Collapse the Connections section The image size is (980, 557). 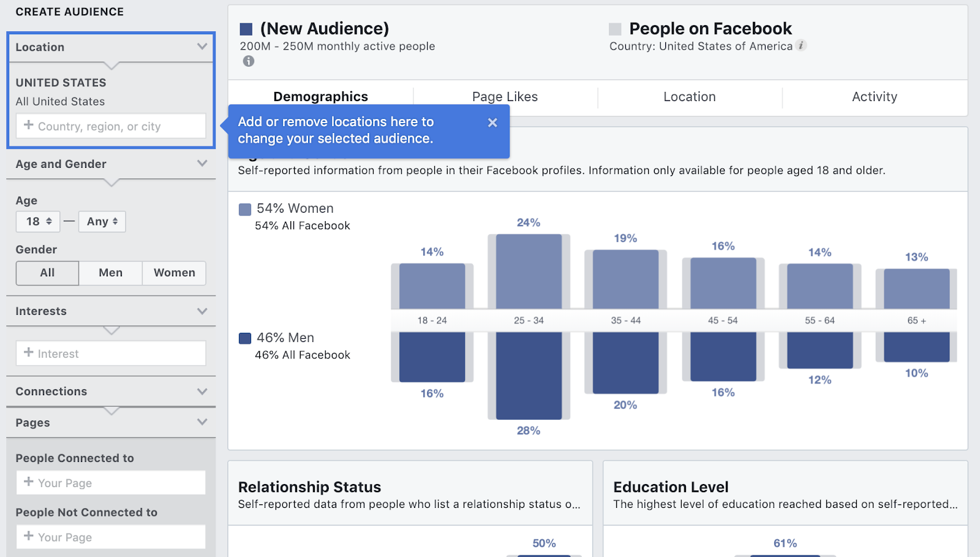tap(202, 392)
